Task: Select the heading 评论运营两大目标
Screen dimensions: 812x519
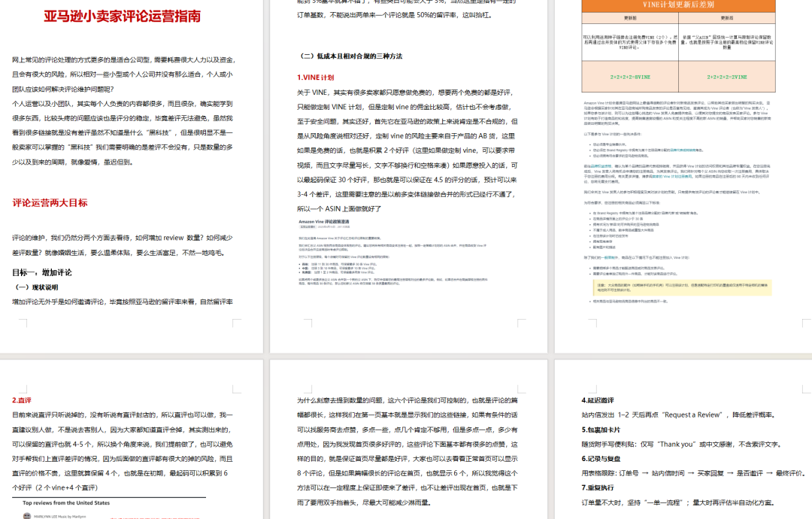Action: (50, 203)
